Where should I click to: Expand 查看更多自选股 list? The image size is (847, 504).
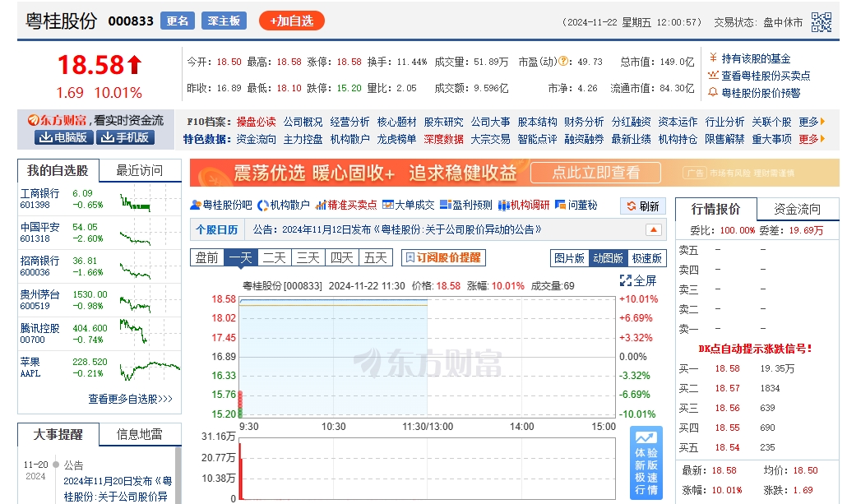pos(130,399)
